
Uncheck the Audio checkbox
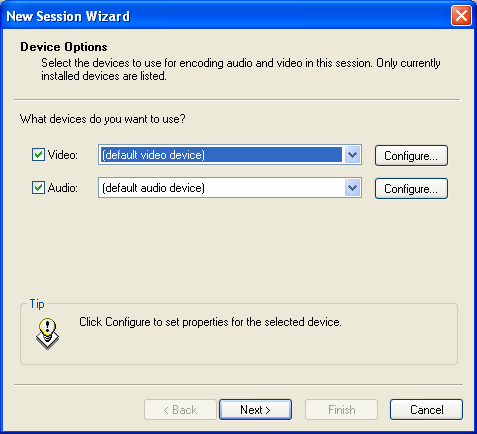coord(38,188)
